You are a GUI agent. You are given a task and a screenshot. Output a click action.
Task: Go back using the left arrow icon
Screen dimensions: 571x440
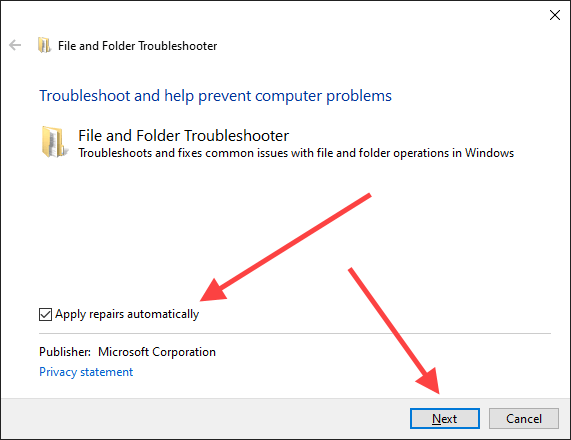pos(15,46)
